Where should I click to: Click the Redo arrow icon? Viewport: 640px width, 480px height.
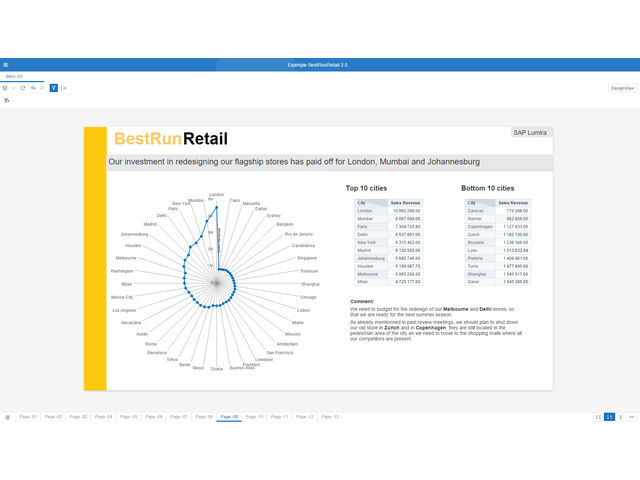[x=42, y=88]
